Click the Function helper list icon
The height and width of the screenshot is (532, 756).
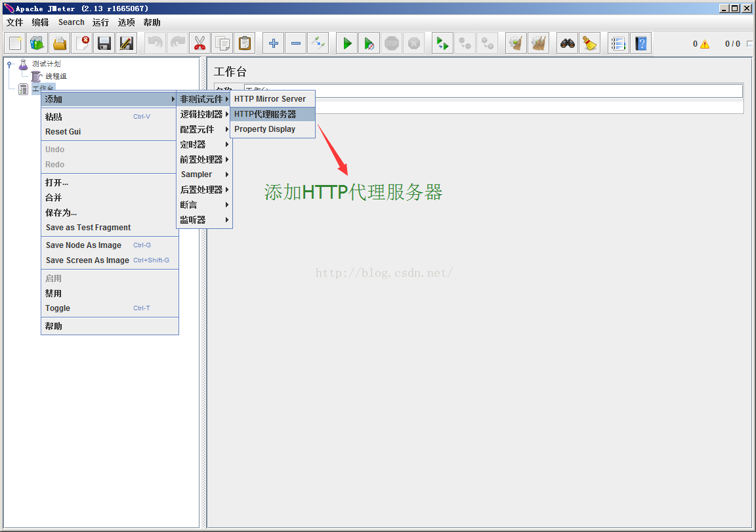pos(618,43)
